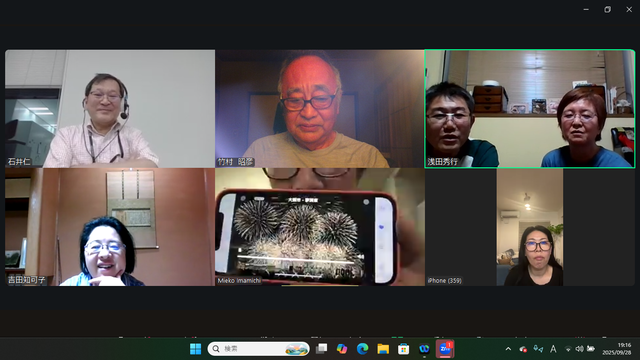Open File Explorer from the taskbar
This screenshot has height=360, width=640.
click(x=383, y=349)
